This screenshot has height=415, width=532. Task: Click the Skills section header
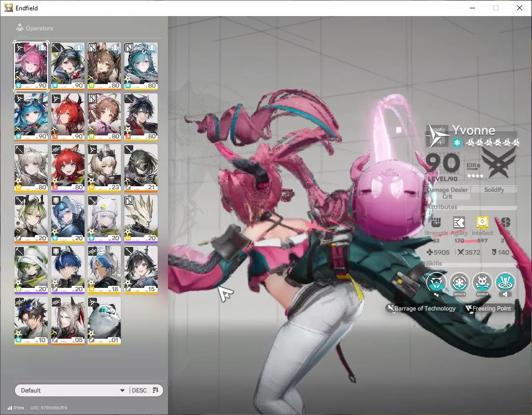point(435,263)
